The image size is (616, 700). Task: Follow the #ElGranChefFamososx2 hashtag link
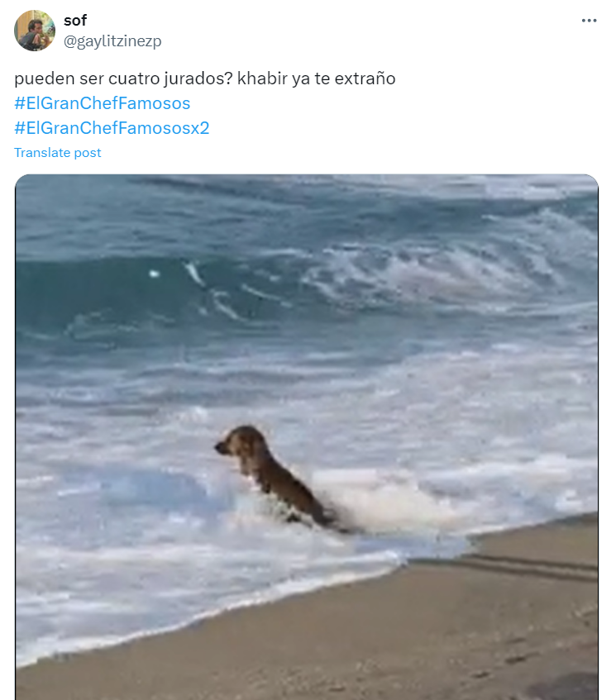click(112, 127)
